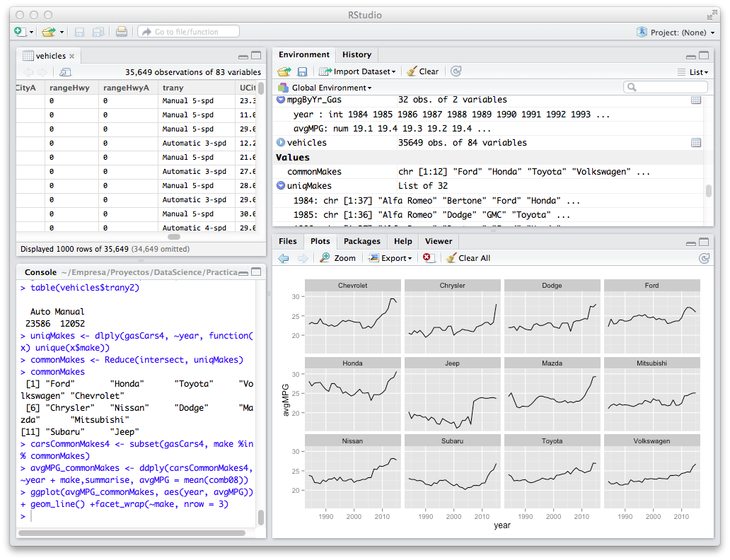This screenshot has width=730, height=560.
Task: Save workspace icon in Environment pane
Action: pyautogui.click(x=302, y=71)
